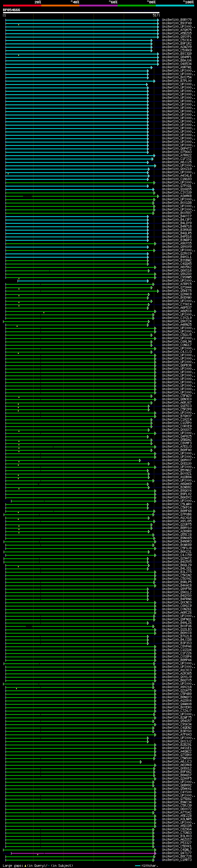Select the UniRef100_O48534 label
Screen dimensions: 197x868
pyautogui.click(x=177, y=64)
